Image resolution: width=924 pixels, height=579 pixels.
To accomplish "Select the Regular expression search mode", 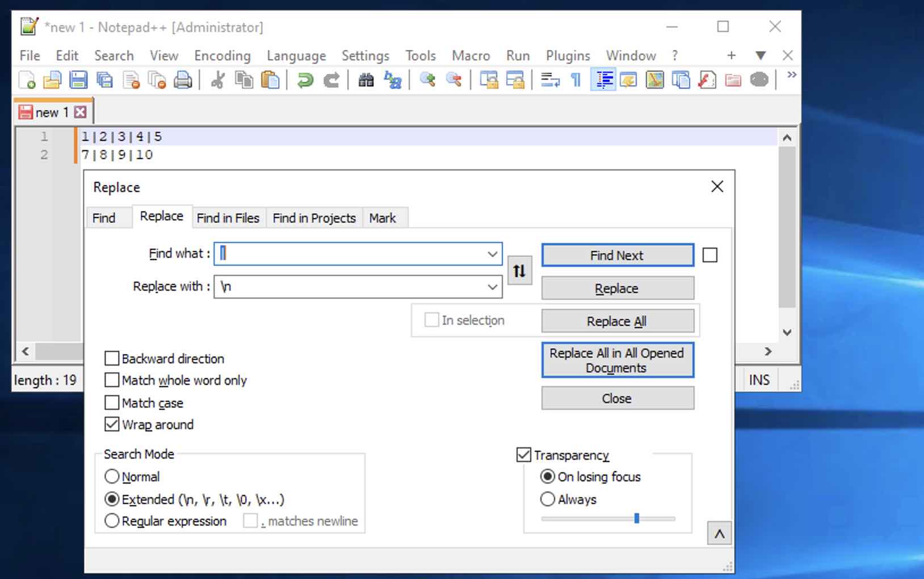I will [112, 521].
